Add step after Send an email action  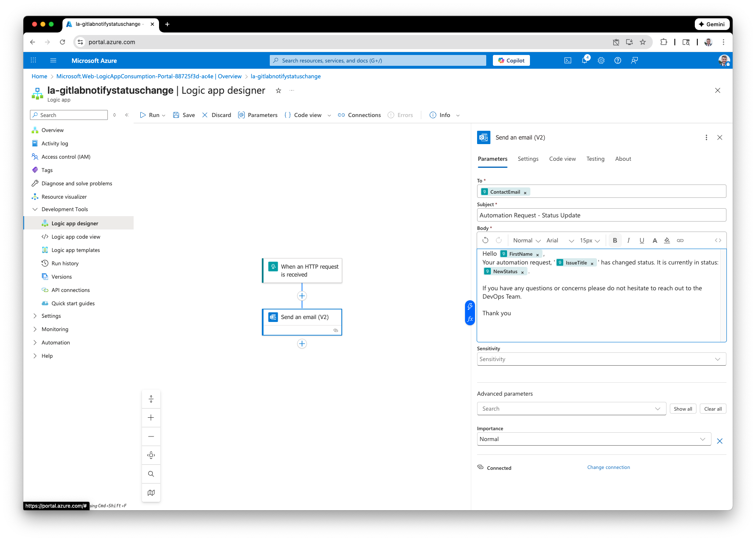pos(302,344)
